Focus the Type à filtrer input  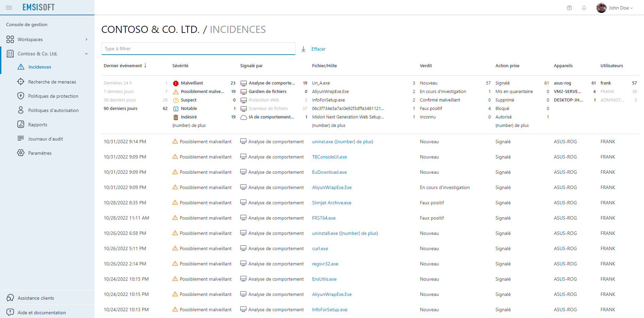pyautogui.click(x=198, y=49)
